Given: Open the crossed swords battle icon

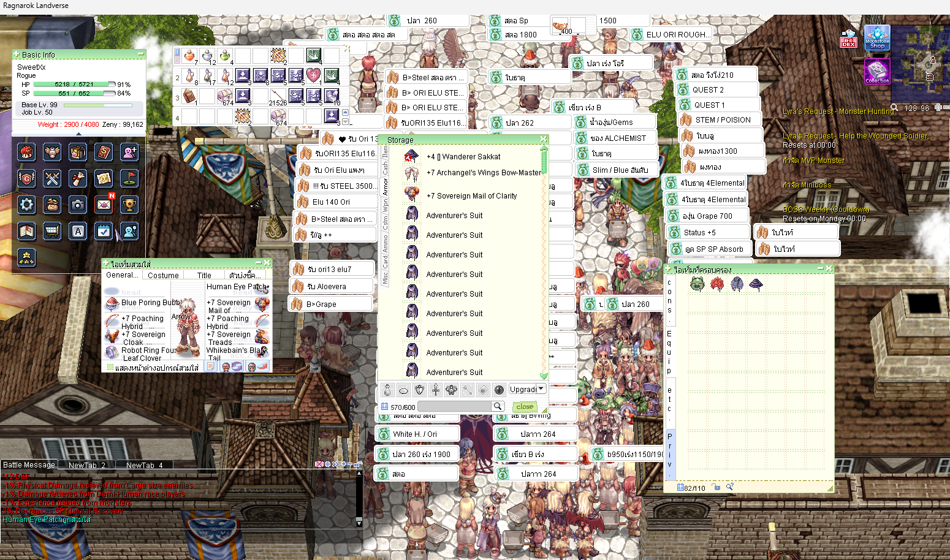Looking at the screenshot, I should pos(52,178).
